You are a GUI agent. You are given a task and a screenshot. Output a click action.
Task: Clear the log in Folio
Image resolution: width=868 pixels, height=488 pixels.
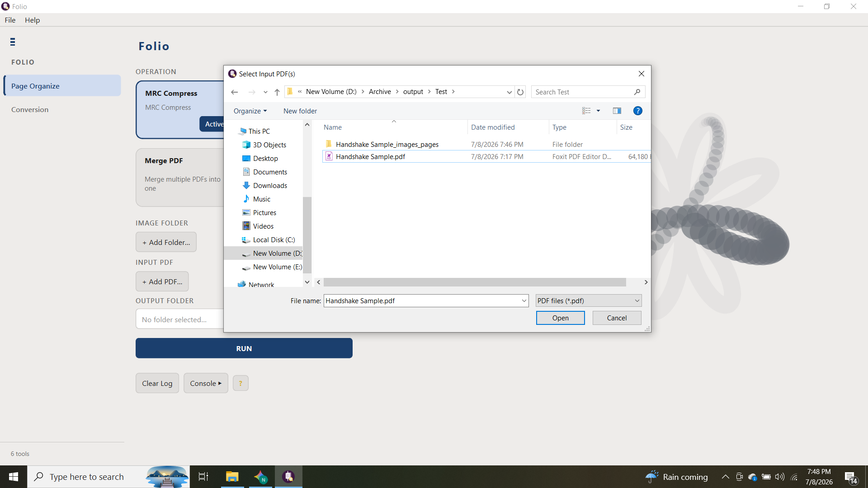pos(157,383)
